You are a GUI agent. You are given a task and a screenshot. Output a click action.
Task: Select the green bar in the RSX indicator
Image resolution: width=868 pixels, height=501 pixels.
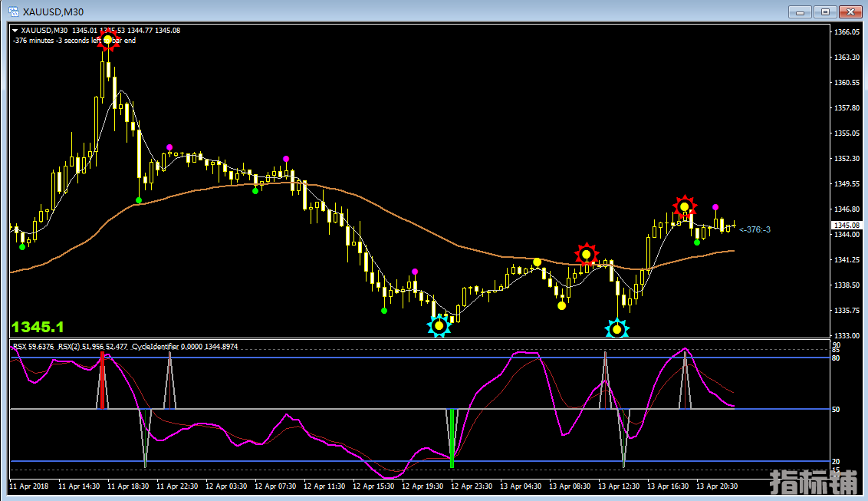pos(452,438)
